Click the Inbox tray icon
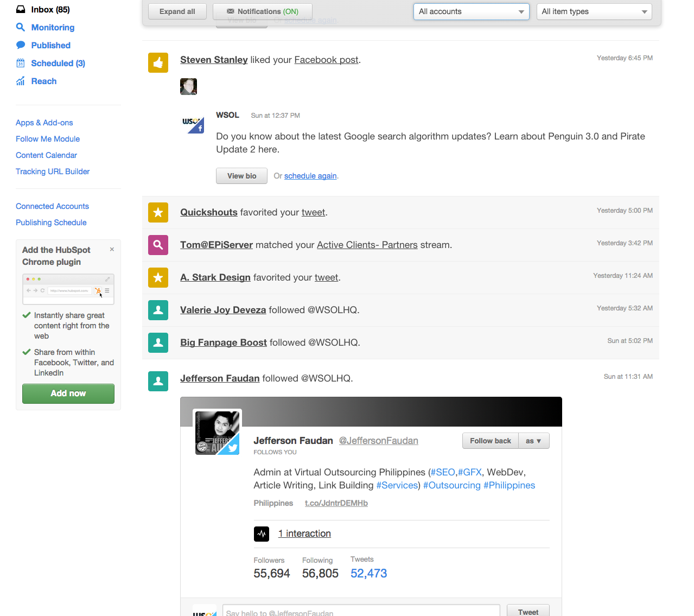Screen dimensions: 694x616 (21, 9)
